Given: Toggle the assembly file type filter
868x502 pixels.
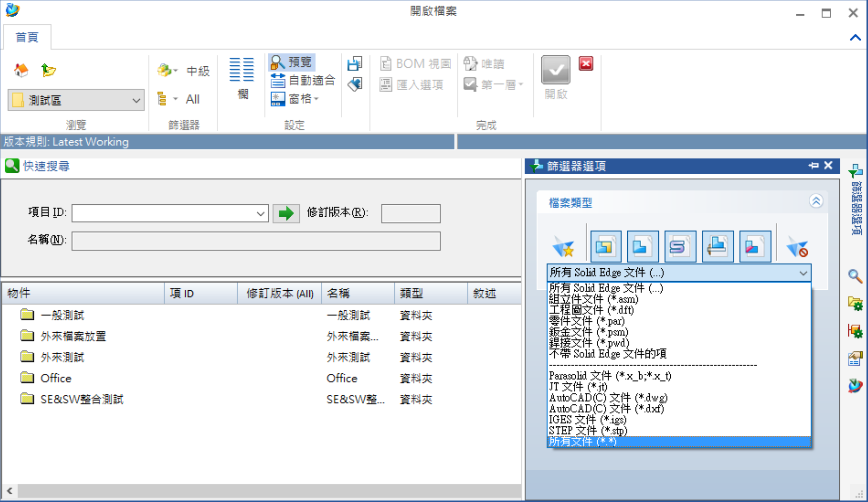Looking at the screenshot, I should pyautogui.click(x=606, y=247).
